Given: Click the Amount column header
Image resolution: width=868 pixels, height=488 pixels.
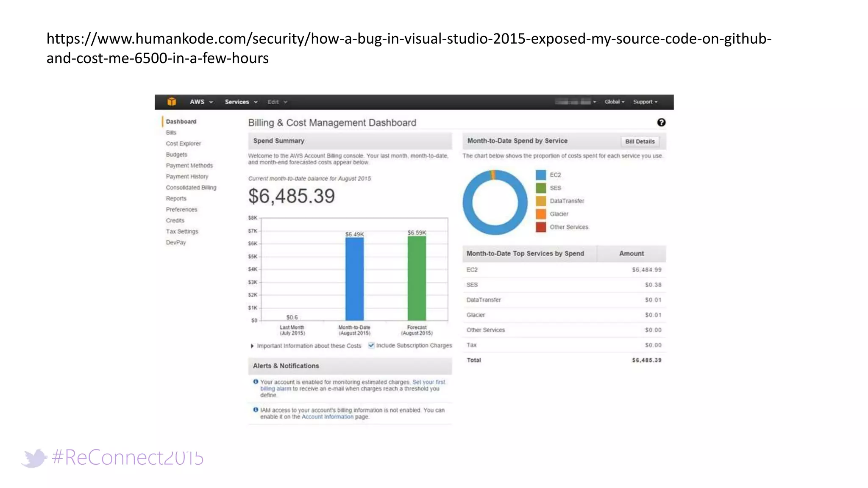Looking at the screenshot, I should tap(632, 253).
